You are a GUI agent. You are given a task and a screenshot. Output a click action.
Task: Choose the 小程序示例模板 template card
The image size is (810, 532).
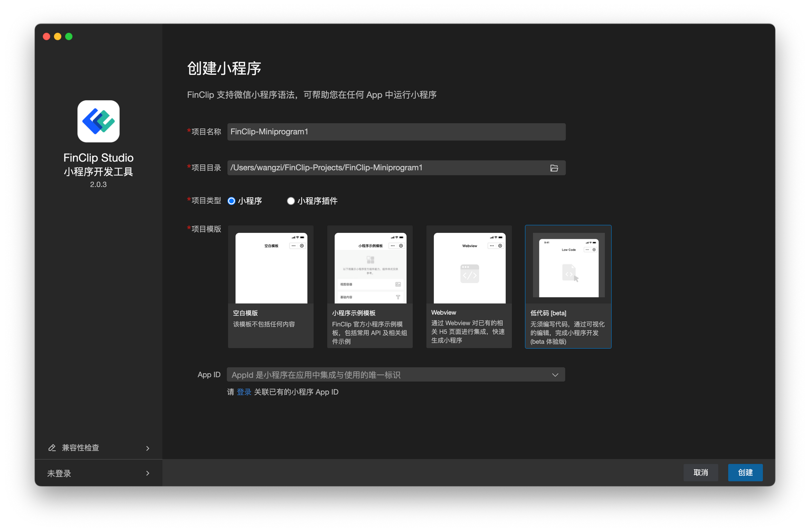click(x=370, y=287)
